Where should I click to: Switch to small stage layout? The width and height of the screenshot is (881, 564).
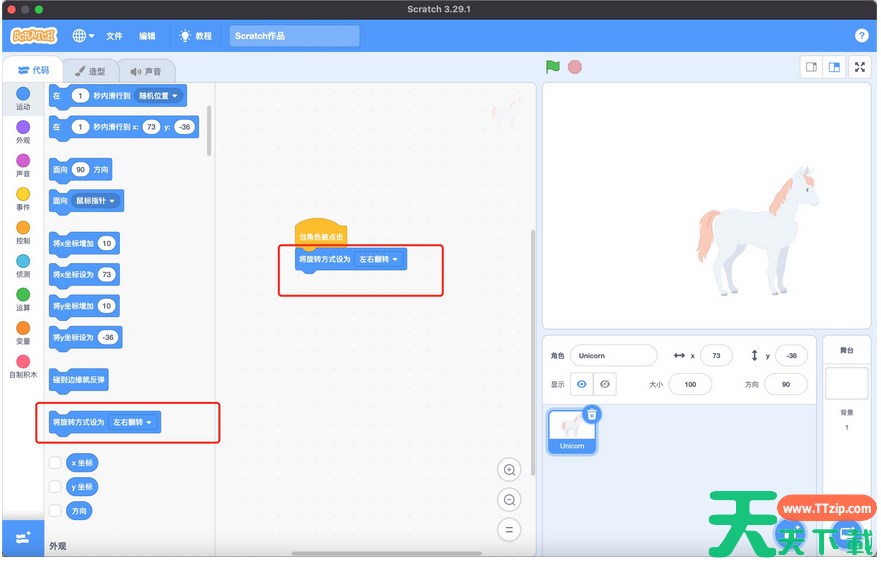pyautogui.click(x=811, y=67)
